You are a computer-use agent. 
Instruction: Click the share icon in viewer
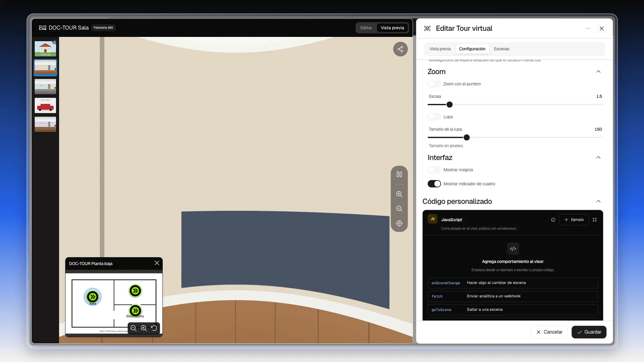point(400,49)
